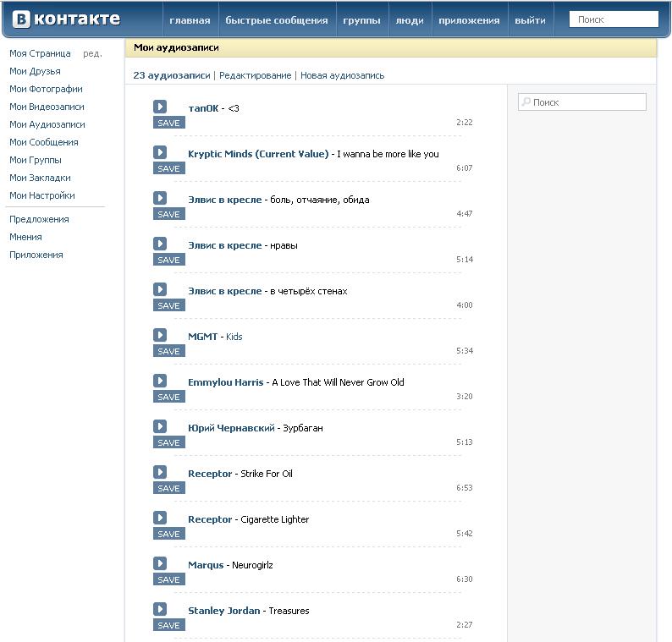The height and width of the screenshot is (642, 672).
Task: Open the главная menu item
Action: pos(190,20)
